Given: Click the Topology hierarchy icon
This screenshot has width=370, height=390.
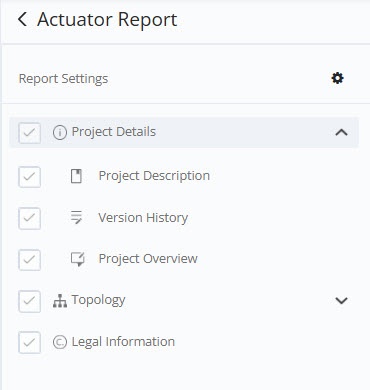Looking at the screenshot, I should (x=60, y=301).
